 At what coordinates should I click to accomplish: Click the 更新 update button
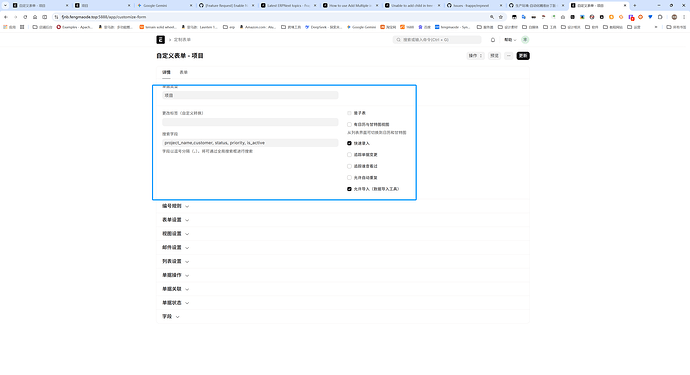coord(523,56)
